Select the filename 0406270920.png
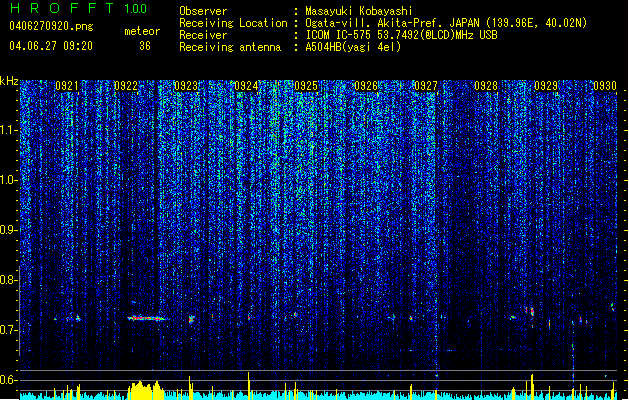The width and height of the screenshot is (629, 400). [51, 27]
